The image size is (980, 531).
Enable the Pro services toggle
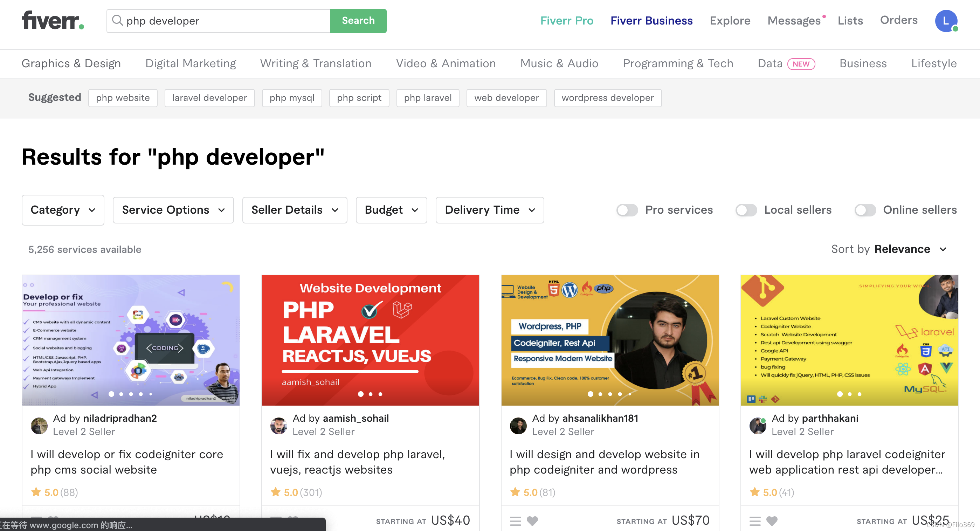(627, 210)
